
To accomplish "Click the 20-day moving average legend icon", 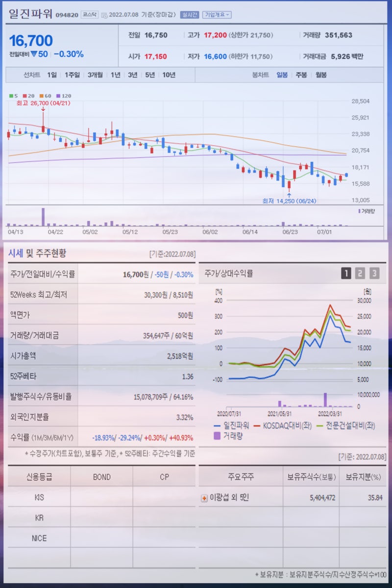I will point(24,96).
